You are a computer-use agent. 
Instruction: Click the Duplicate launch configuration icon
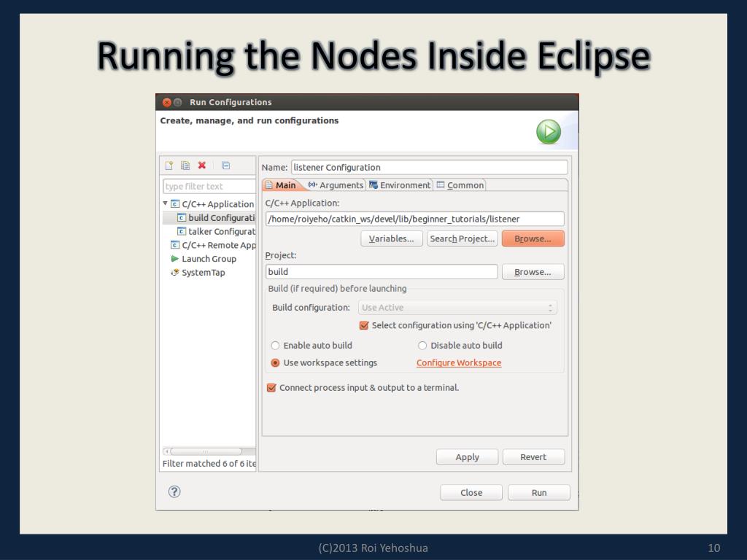[x=185, y=166]
